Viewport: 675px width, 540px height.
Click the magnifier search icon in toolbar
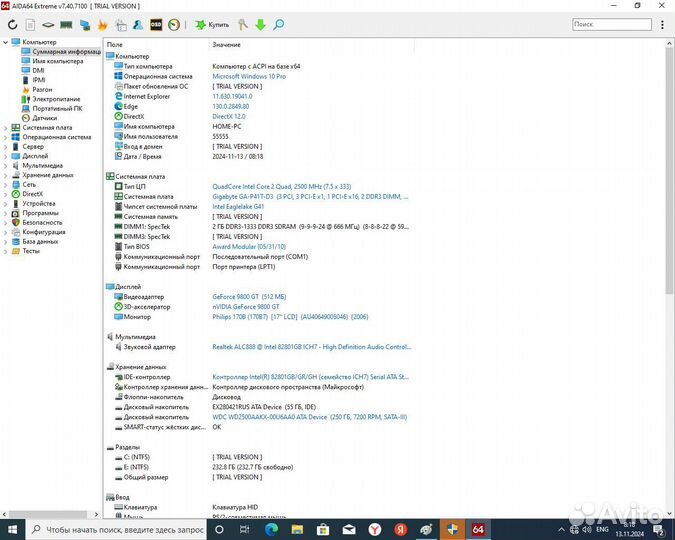pyautogui.click(x=279, y=24)
